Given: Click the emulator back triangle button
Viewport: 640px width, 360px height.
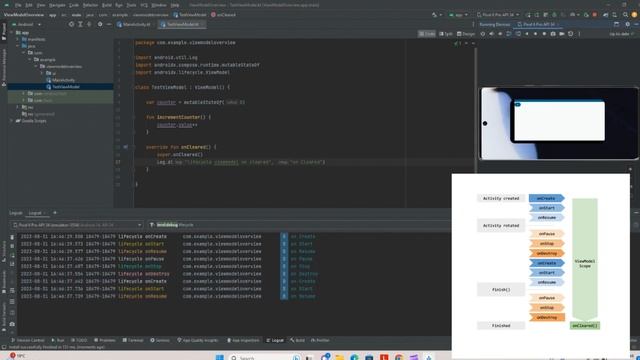Looking at the screenshot, I should click(527, 34).
